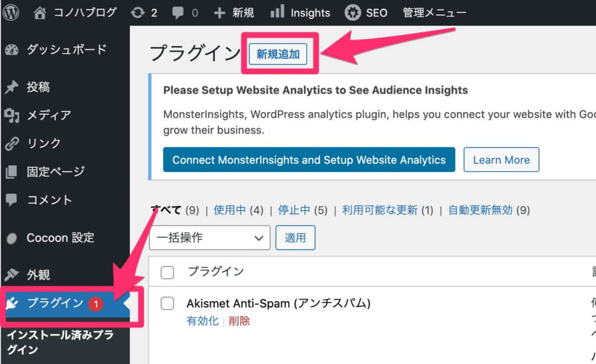Toggle the select-all プラグイン header checkbox
Screen dimensions: 596x364
167,273
